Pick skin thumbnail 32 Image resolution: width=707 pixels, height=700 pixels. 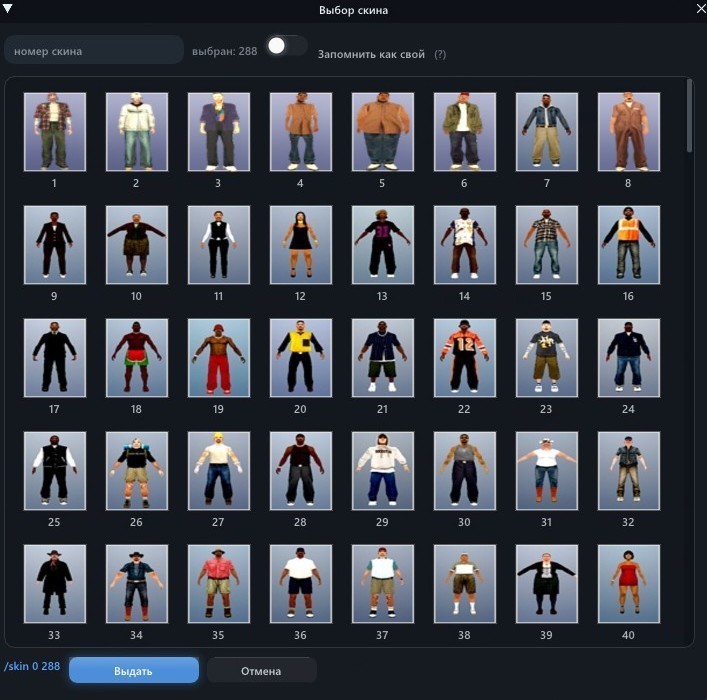click(629, 471)
